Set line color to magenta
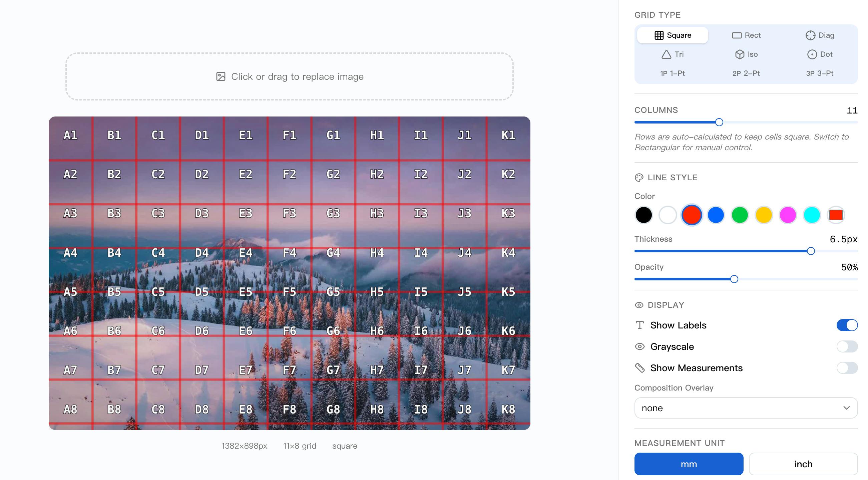Viewport: 868px width, 480px height. [x=788, y=215]
